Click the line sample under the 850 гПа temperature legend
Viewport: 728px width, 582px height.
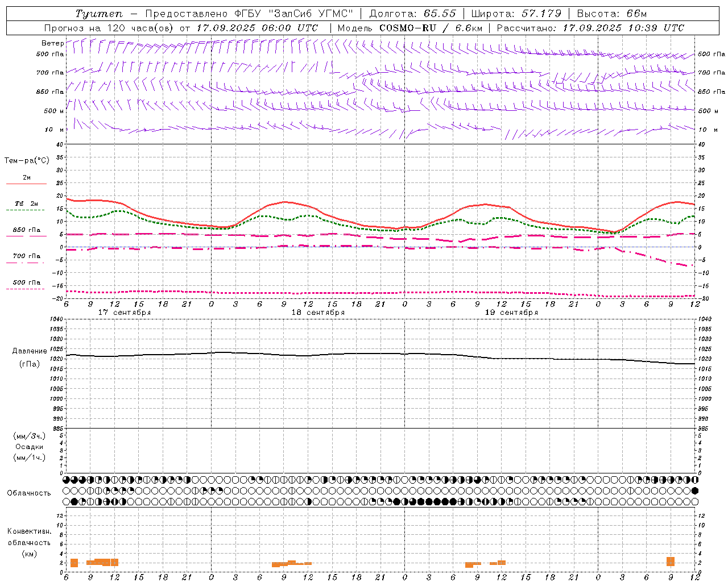coord(26,236)
